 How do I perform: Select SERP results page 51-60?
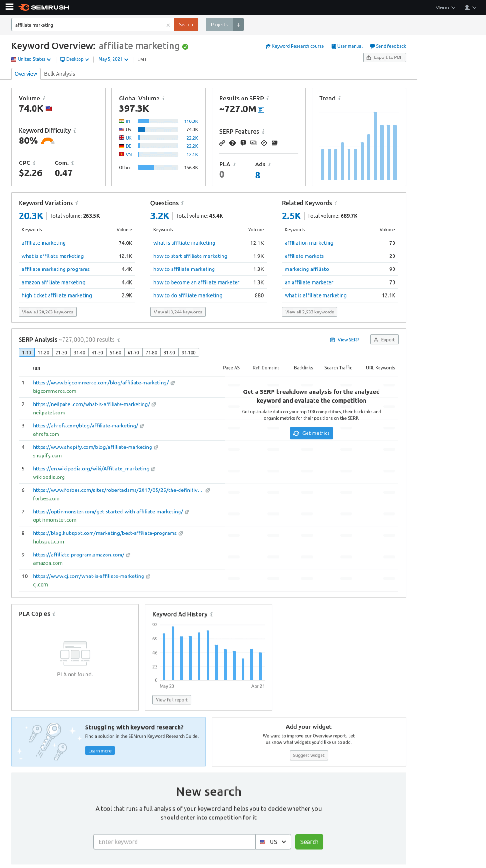point(115,353)
